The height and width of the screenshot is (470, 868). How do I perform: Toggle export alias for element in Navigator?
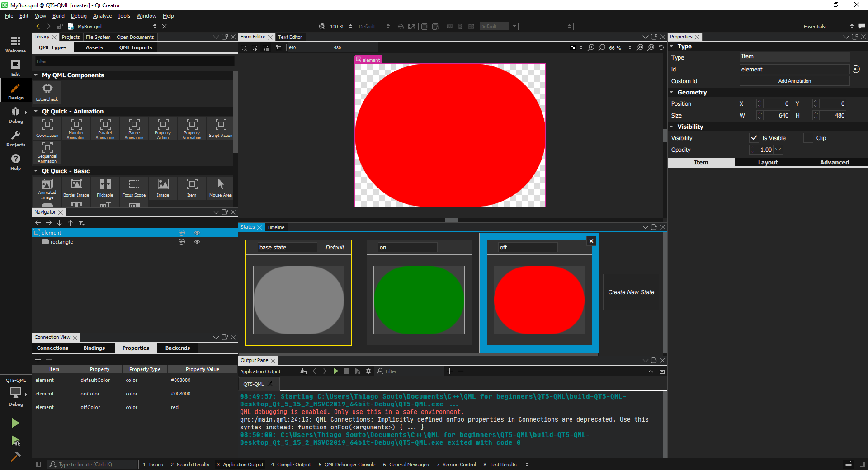coord(182,233)
